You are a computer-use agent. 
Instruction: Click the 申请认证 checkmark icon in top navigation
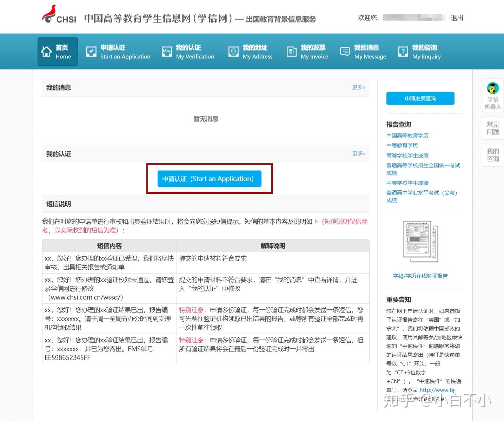click(x=91, y=51)
